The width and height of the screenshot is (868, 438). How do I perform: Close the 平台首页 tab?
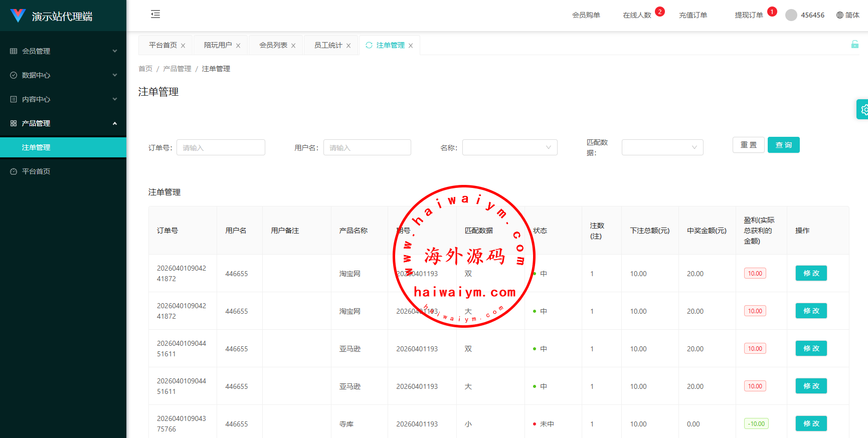click(183, 46)
